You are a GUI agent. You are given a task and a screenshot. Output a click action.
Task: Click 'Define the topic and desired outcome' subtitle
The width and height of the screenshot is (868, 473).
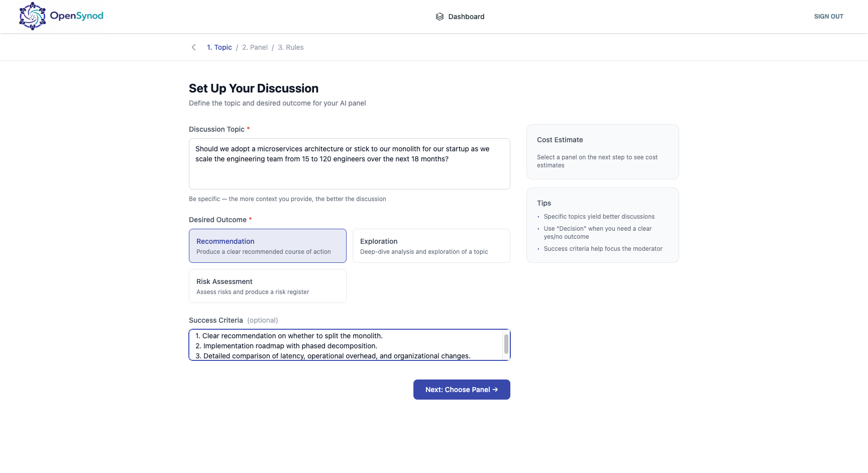click(x=277, y=103)
